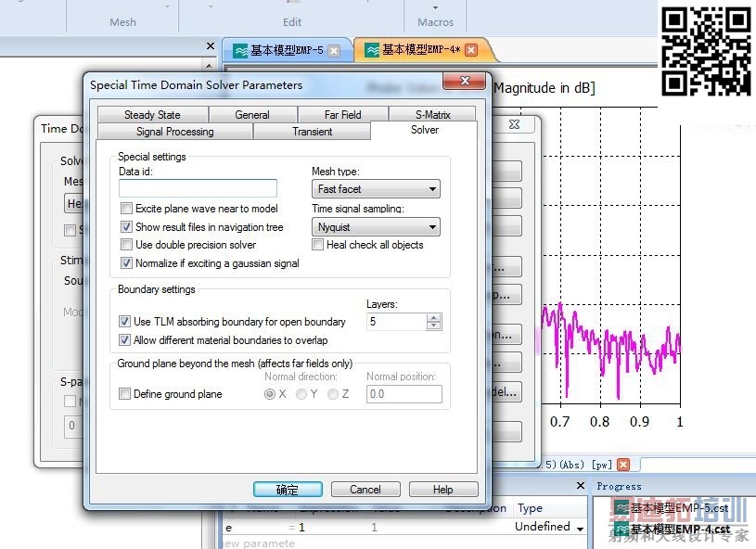
Task: Click the wave icon on the EMP-5 tab
Action: [239, 51]
